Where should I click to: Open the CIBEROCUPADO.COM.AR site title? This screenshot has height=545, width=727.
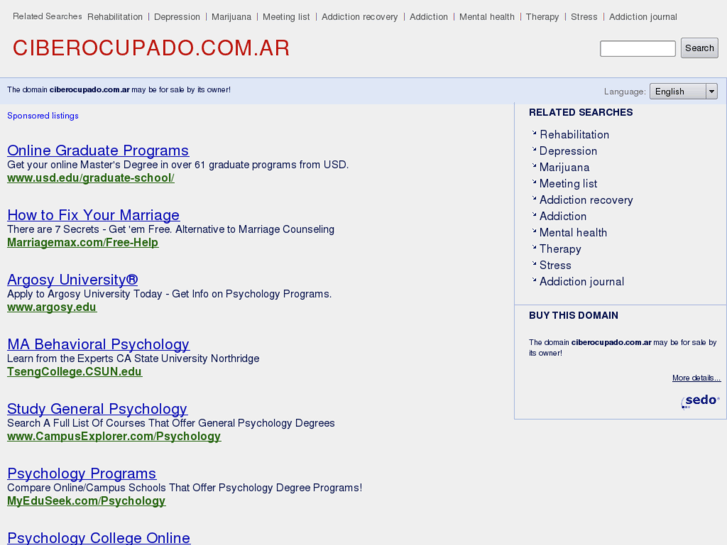coord(151,48)
